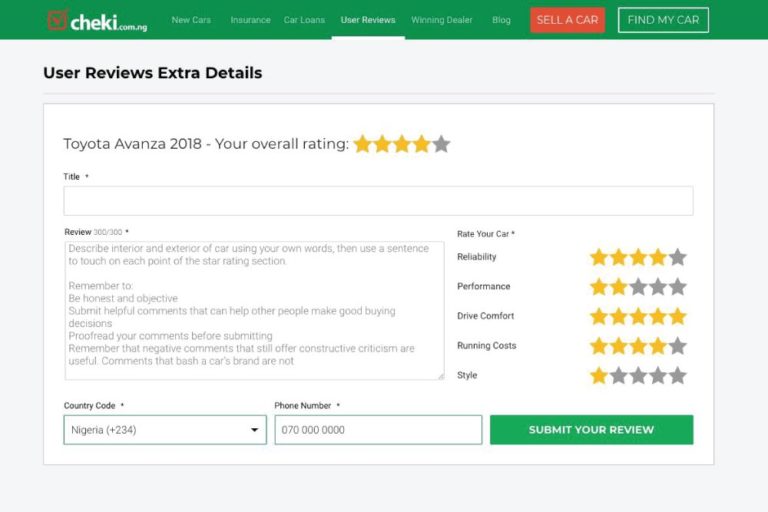Visit the Blog link

pyautogui.click(x=501, y=20)
